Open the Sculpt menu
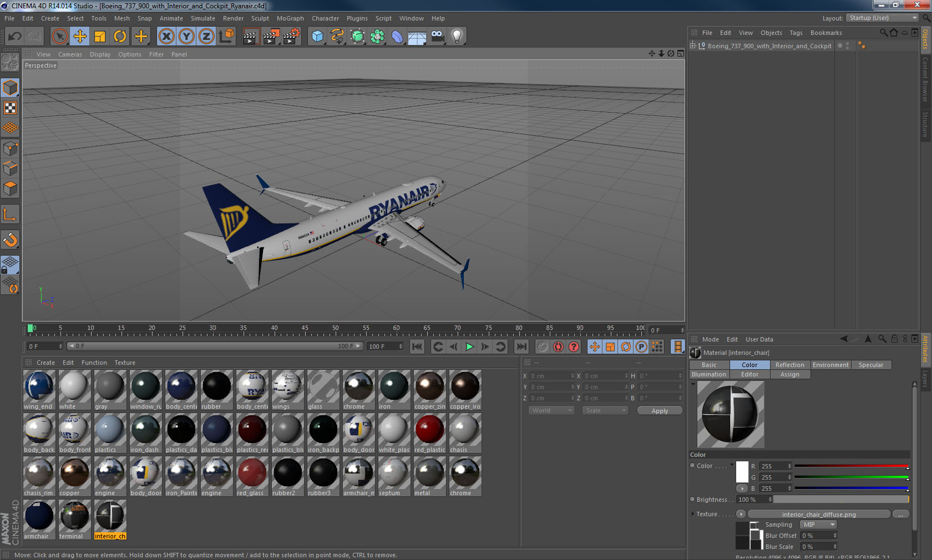Viewport: 932px width, 560px height. (260, 18)
